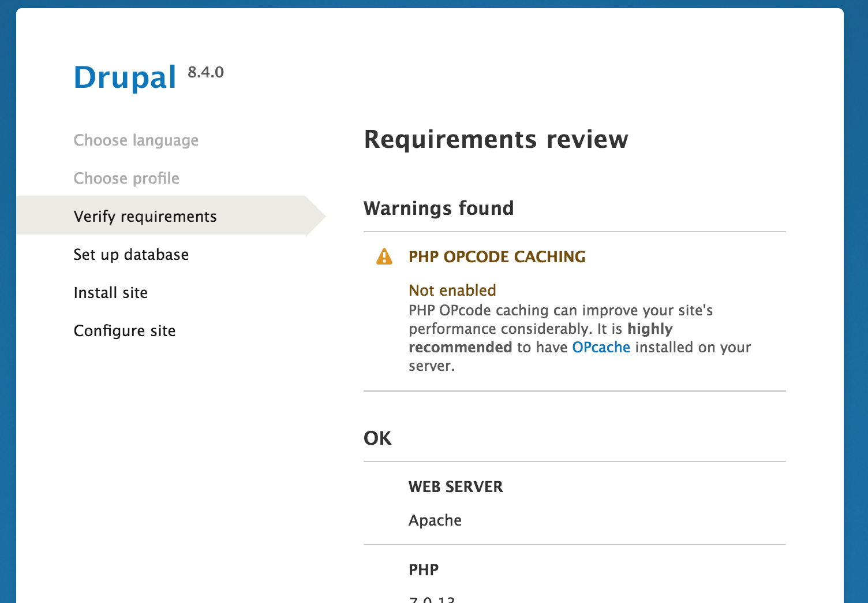Select the Install site step
Screen dimensions: 868x603
point(111,293)
